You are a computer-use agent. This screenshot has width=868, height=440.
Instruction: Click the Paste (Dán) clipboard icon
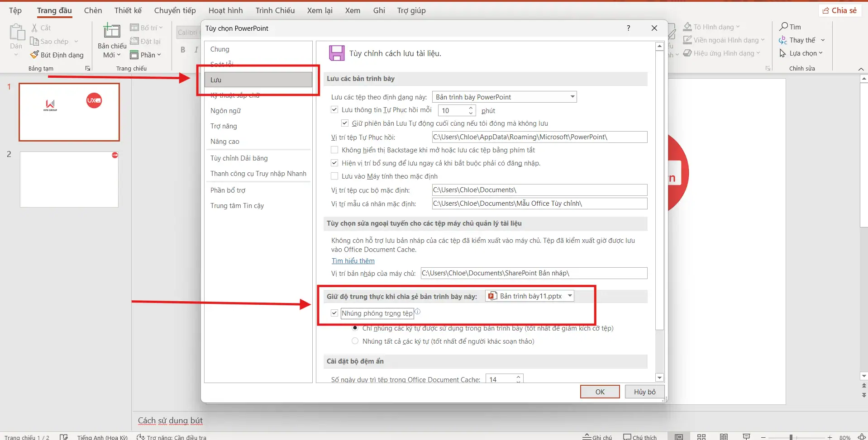16,33
